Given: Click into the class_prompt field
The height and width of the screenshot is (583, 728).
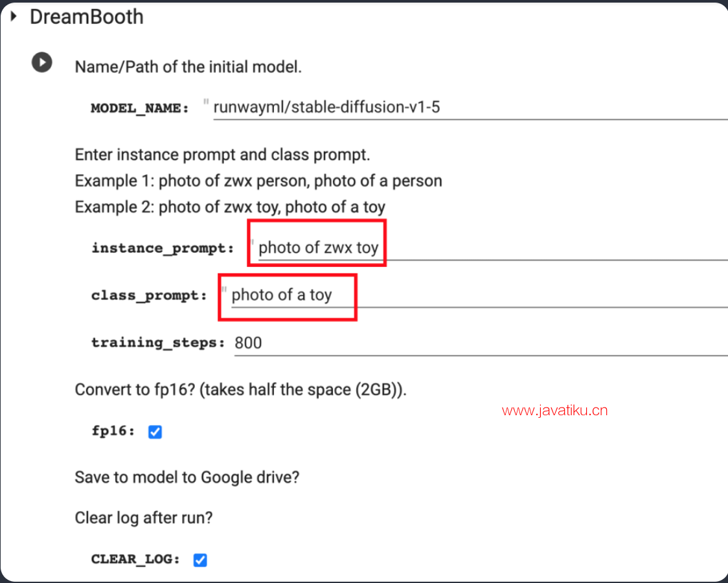Looking at the screenshot, I should click(479, 295).
